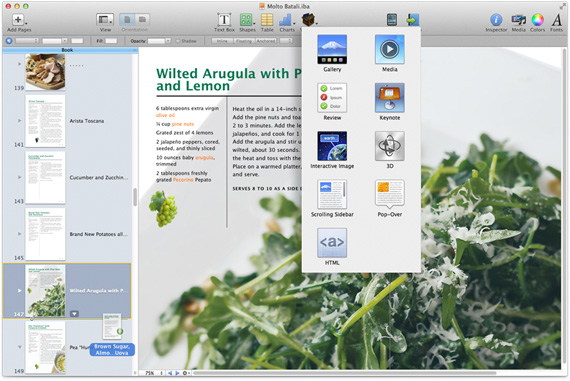Click the Wilted Arugula recipe title text
Image resolution: width=570 pixels, height=381 pixels.
[229, 80]
